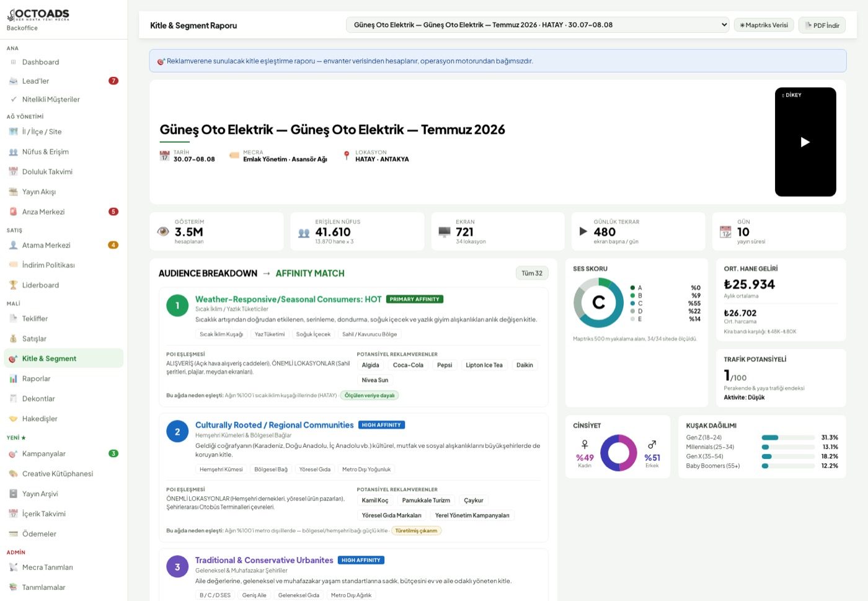The height and width of the screenshot is (601, 868).
Task: Click the Creative Kütüphanesi palette icon
Action: click(x=13, y=474)
